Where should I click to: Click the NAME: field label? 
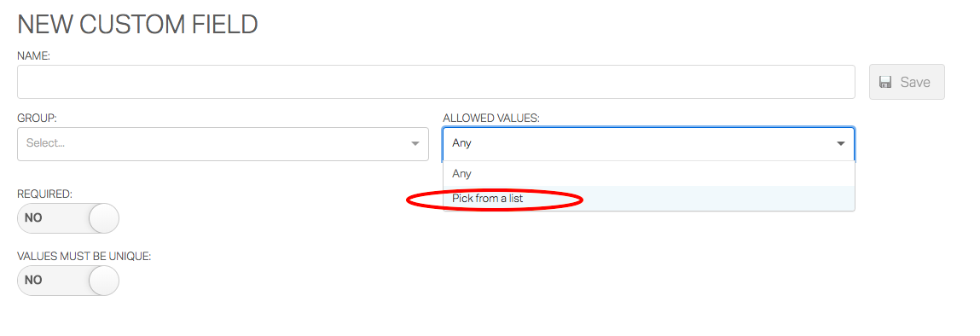point(34,55)
